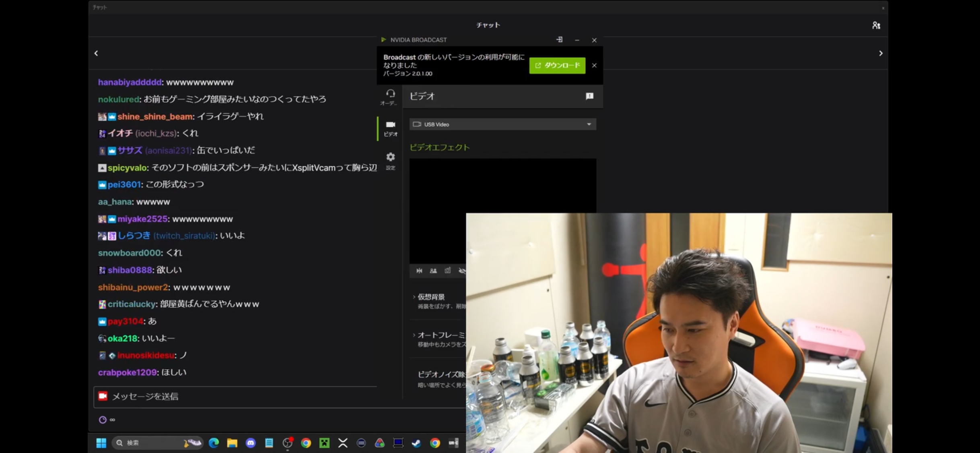Dismiss the Broadcast update notification
The image size is (980, 453).
pos(594,65)
